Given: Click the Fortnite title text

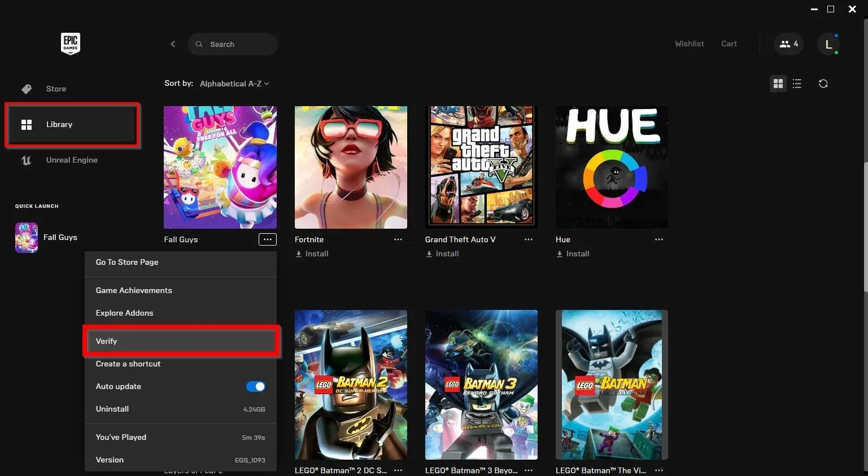Looking at the screenshot, I should tap(309, 239).
